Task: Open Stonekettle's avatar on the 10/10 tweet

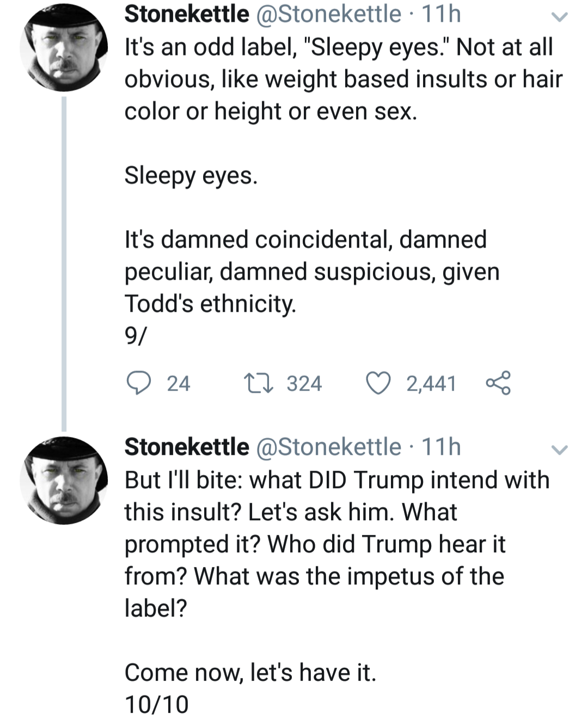Action: (x=64, y=480)
